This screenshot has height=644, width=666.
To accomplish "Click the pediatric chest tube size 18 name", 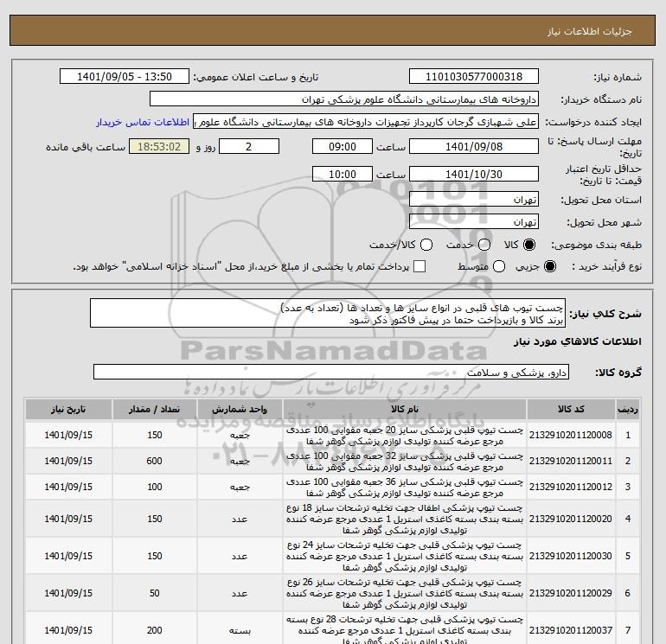I will (405, 519).
